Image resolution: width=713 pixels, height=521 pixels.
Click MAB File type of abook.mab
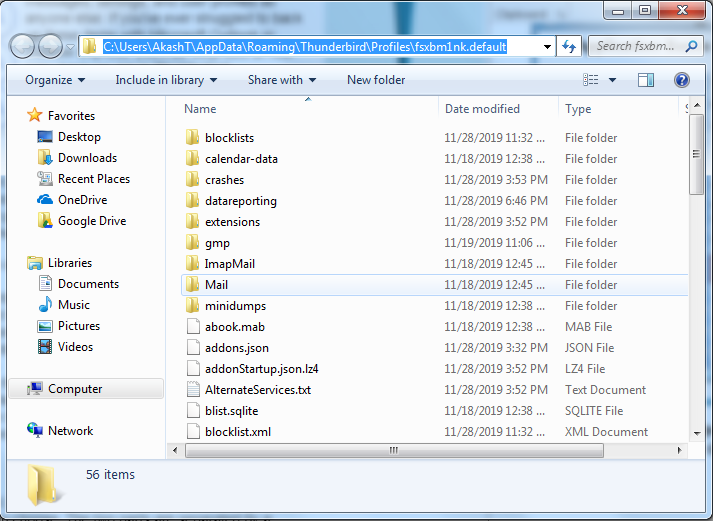pyautogui.click(x=588, y=327)
